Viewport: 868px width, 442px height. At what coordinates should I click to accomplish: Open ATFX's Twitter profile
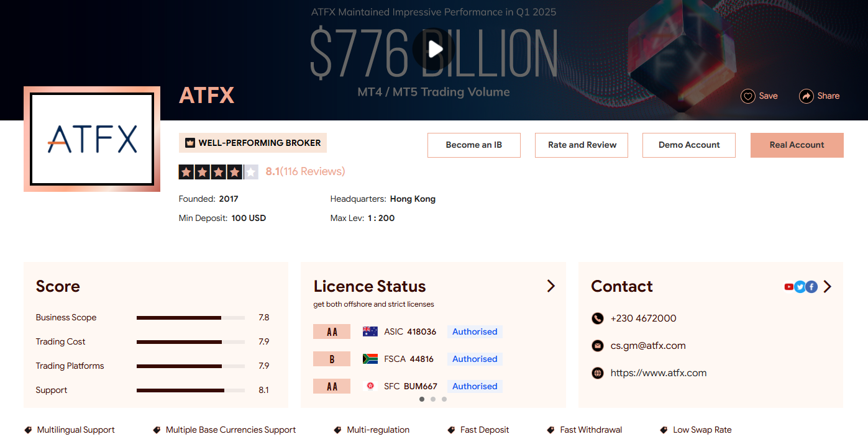click(800, 286)
